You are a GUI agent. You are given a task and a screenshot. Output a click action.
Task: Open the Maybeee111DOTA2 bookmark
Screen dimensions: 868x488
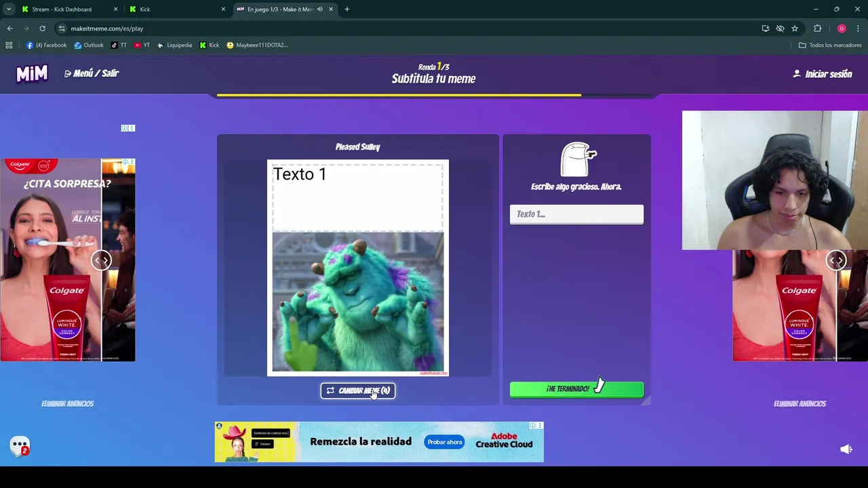point(257,45)
